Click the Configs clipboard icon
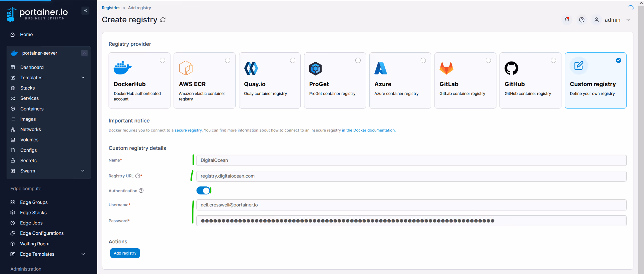The width and height of the screenshot is (644, 274). pyautogui.click(x=13, y=150)
